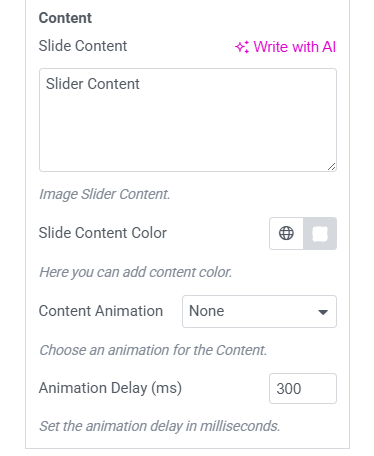Viewport: 374px width, 456px height.
Task: Click the Content Animation label
Action: 101,311
